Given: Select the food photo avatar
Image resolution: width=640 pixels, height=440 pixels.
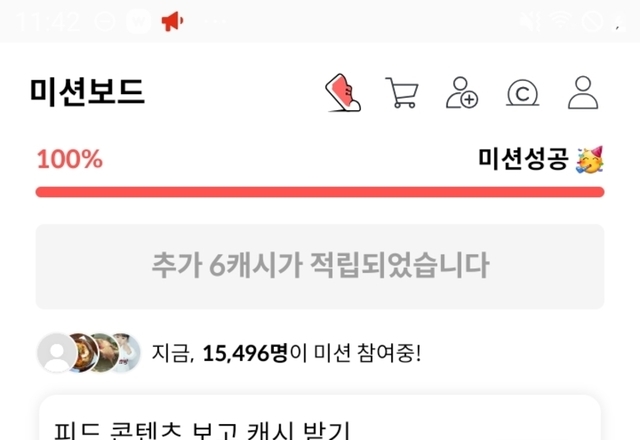Looking at the screenshot, I should pos(84,353).
